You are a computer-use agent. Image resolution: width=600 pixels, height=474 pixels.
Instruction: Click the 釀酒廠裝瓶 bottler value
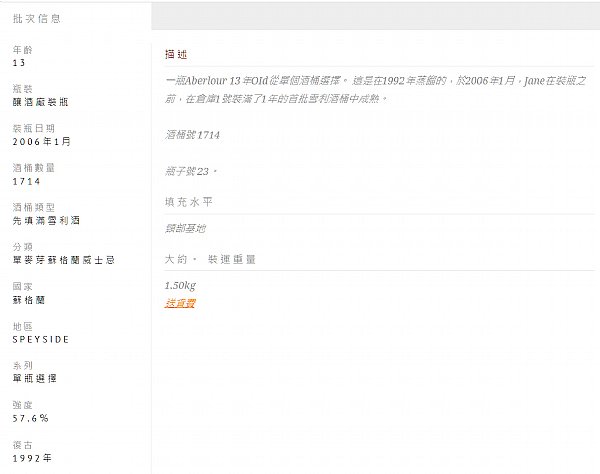click(x=41, y=102)
